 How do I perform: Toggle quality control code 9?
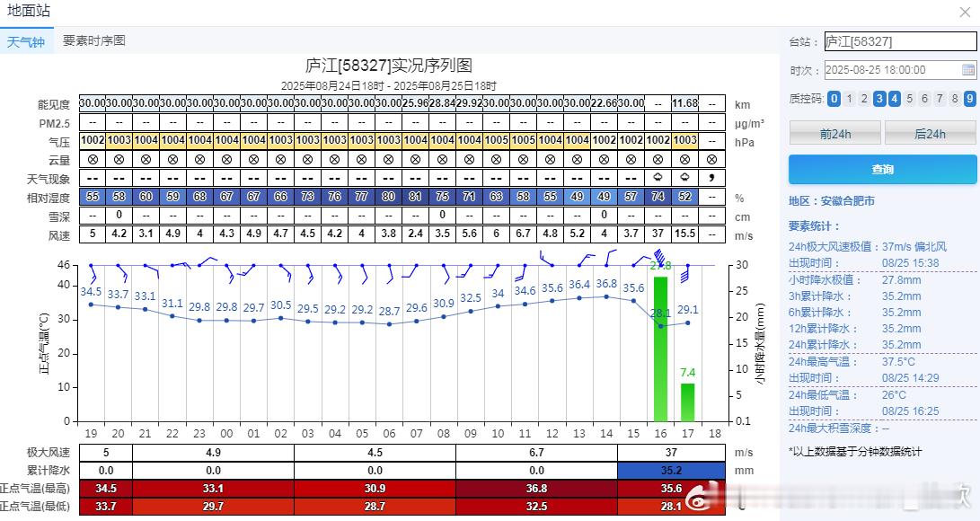click(969, 98)
